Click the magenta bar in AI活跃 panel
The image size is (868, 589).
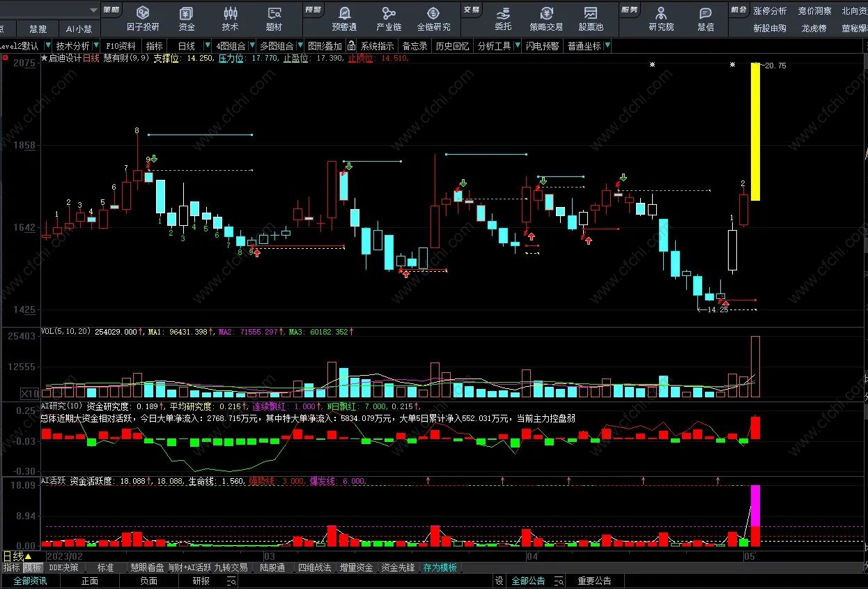tap(755, 506)
